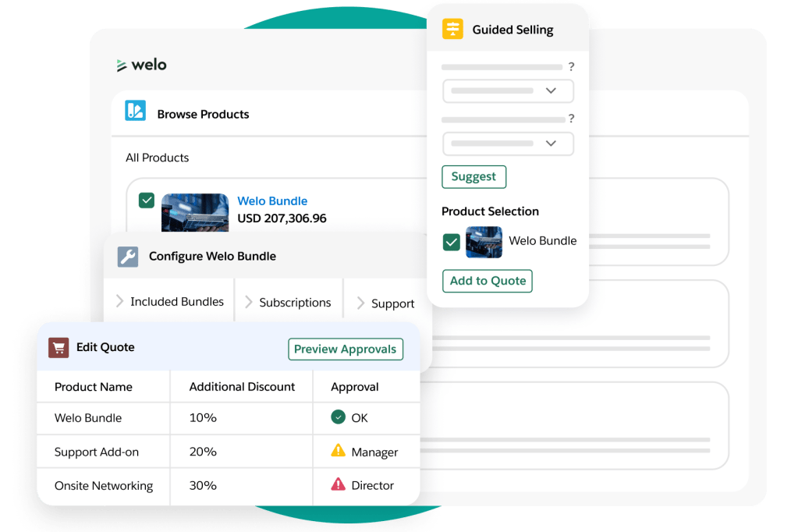
Task: Click the second question mark help icon
Action: click(x=572, y=119)
